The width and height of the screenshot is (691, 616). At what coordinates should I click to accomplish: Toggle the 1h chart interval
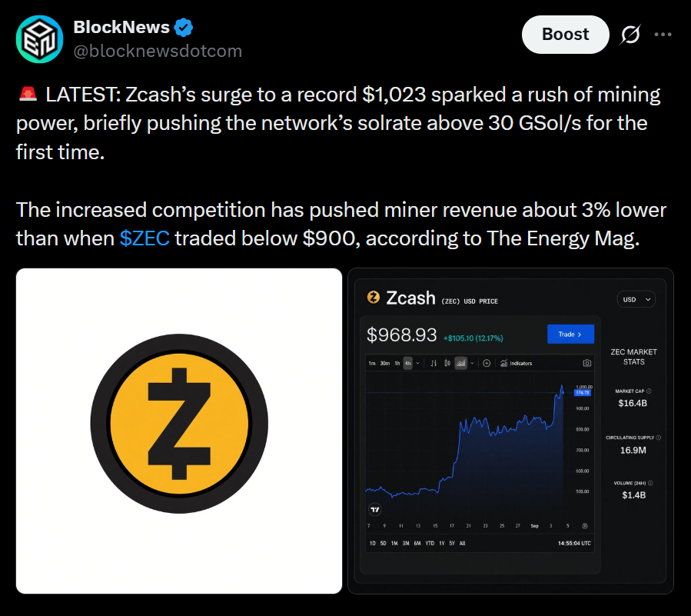(x=397, y=363)
